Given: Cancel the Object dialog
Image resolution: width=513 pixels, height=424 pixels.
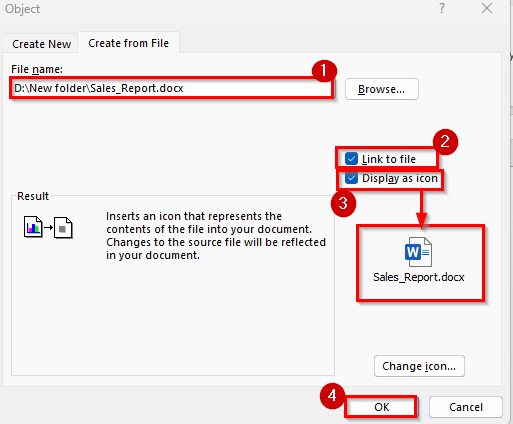Looking at the screenshot, I should pos(466,407).
